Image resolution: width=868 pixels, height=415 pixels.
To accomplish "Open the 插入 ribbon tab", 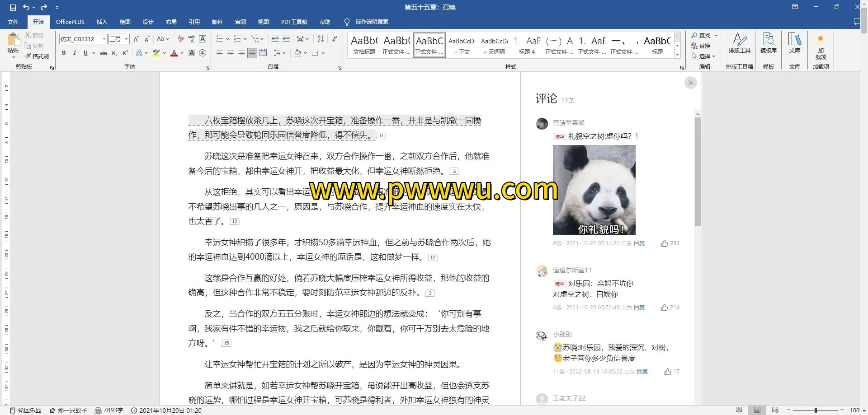I will point(102,22).
